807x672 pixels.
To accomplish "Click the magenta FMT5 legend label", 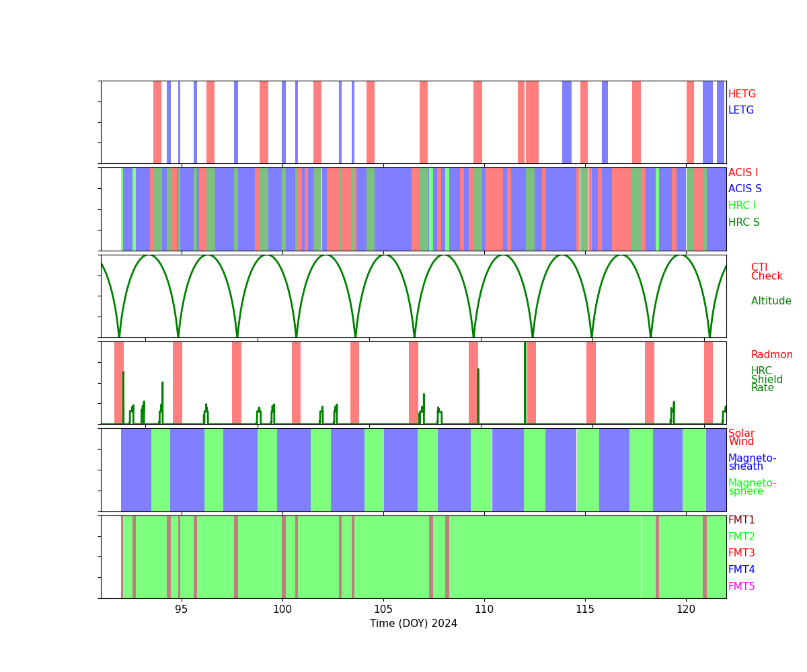I will click(741, 587).
